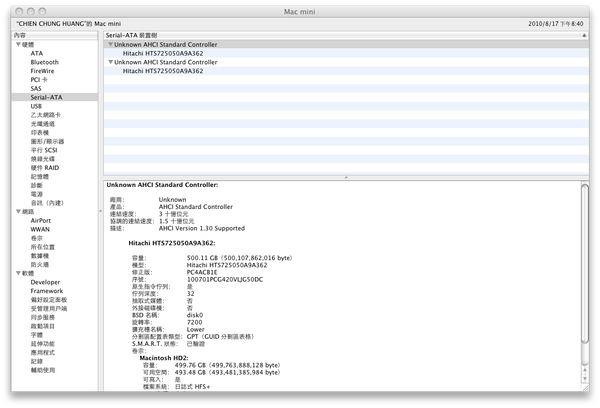This screenshot has width=600, height=408.
Task: Click the horizontal pane splitter handle
Action: pyautogui.click(x=346, y=177)
